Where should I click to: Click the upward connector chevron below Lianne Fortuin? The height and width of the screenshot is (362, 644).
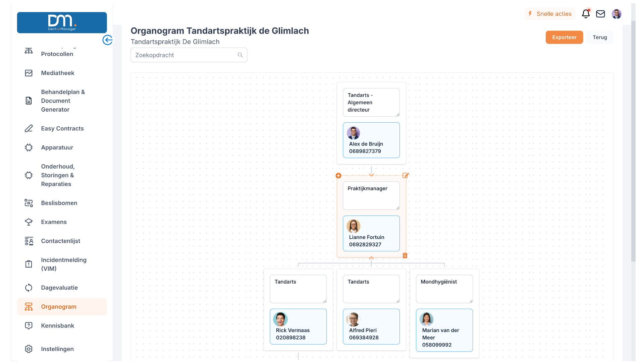coord(371,258)
